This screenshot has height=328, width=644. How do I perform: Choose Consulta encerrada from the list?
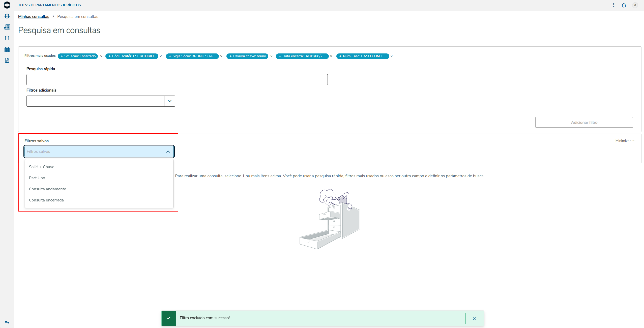(46, 200)
